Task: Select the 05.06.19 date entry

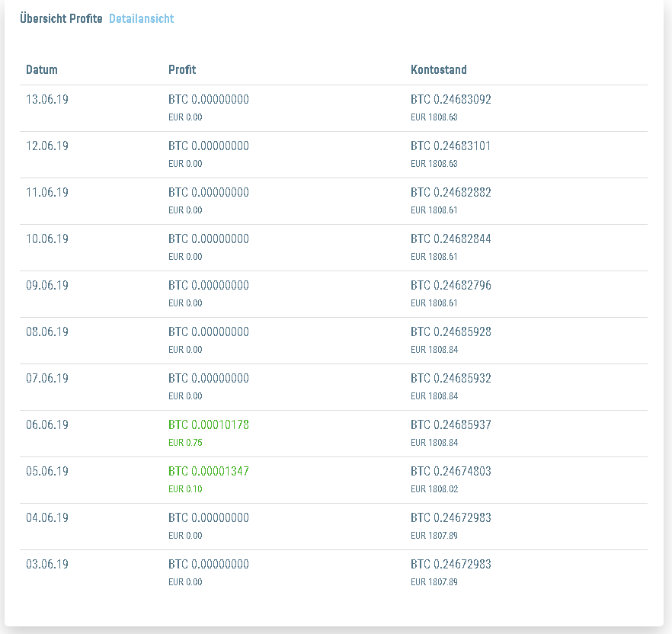Action: coord(47,471)
